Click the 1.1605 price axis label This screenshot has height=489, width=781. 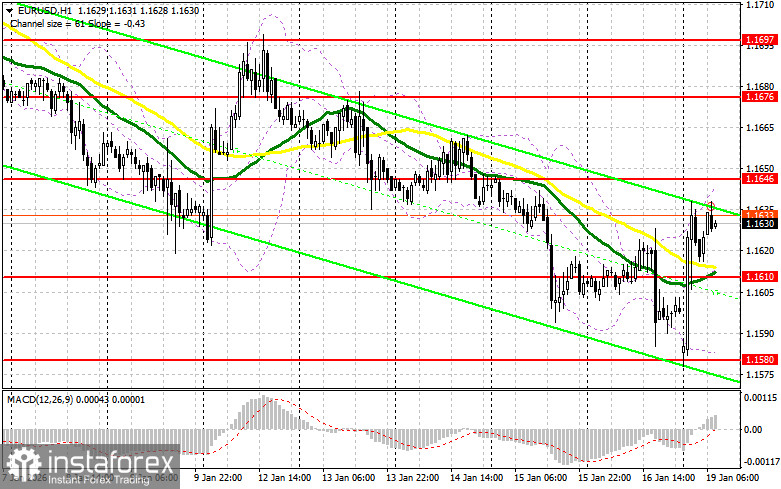tap(760, 292)
